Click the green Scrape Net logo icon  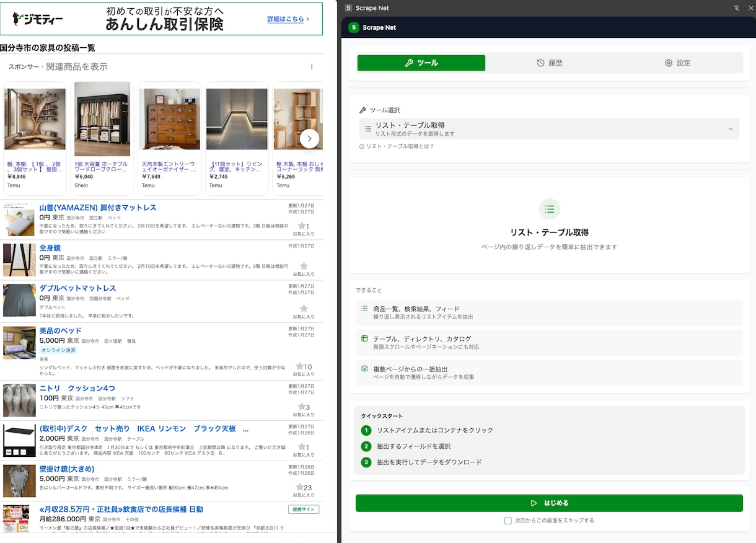[x=354, y=27]
